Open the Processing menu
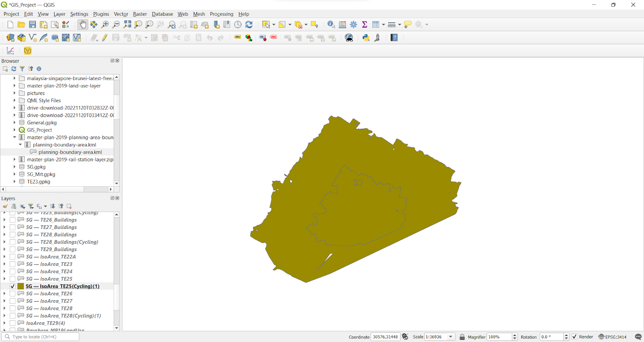The image size is (644, 342). coord(221,14)
